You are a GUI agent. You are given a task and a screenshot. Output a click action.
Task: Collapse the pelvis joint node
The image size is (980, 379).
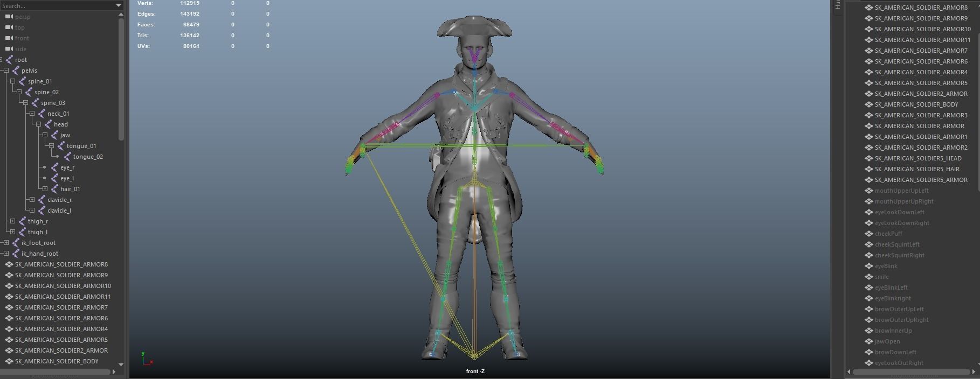coord(6,71)
